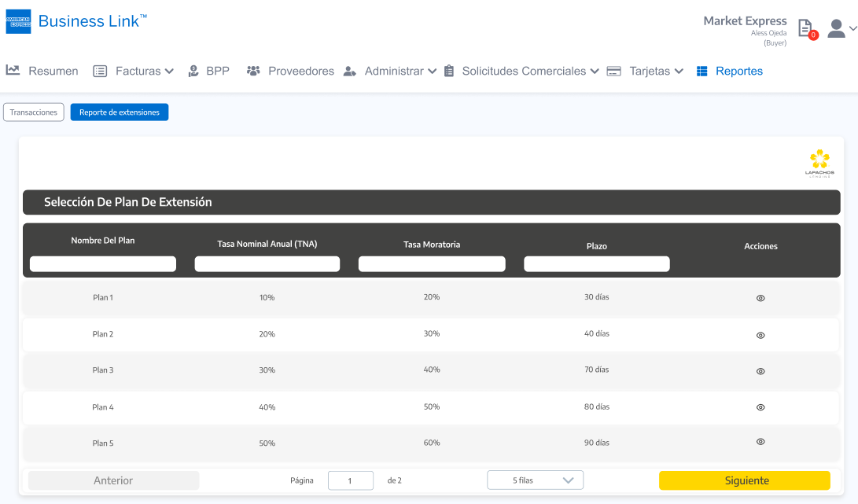Expand the Solicitudes Comerciales menu
Image resolution: width=858 pixels, height=504 pixels.
(x=521, y=71)
